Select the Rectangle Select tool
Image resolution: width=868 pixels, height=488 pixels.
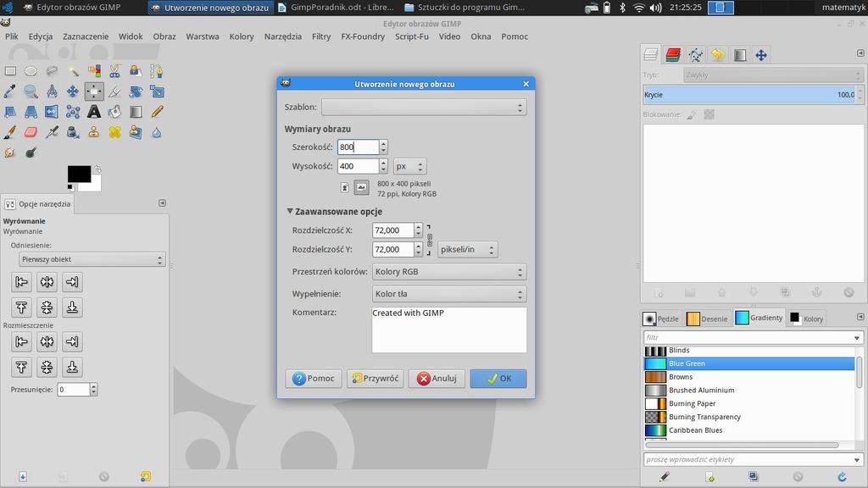pyautogui.click(x=10, y=71)
